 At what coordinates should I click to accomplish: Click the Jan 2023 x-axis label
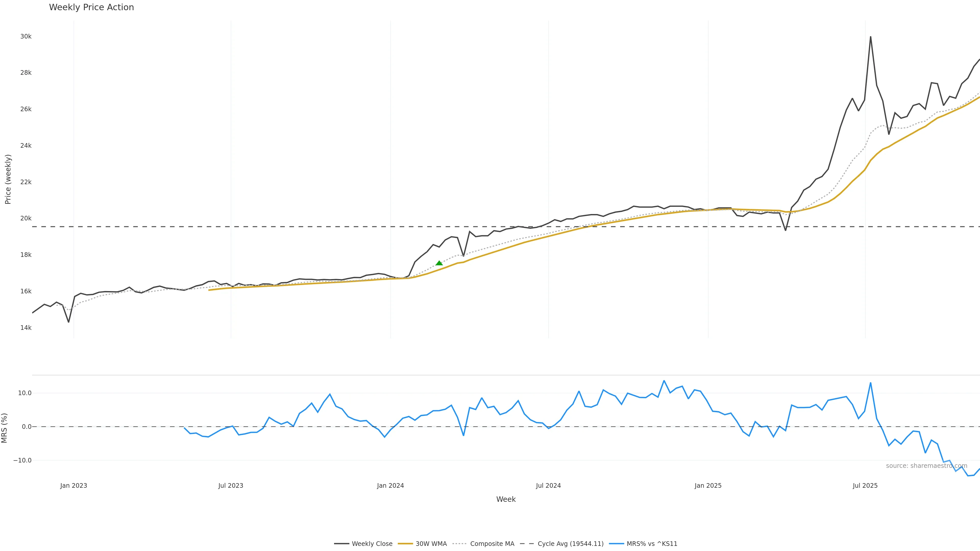[x=73, y=486]
